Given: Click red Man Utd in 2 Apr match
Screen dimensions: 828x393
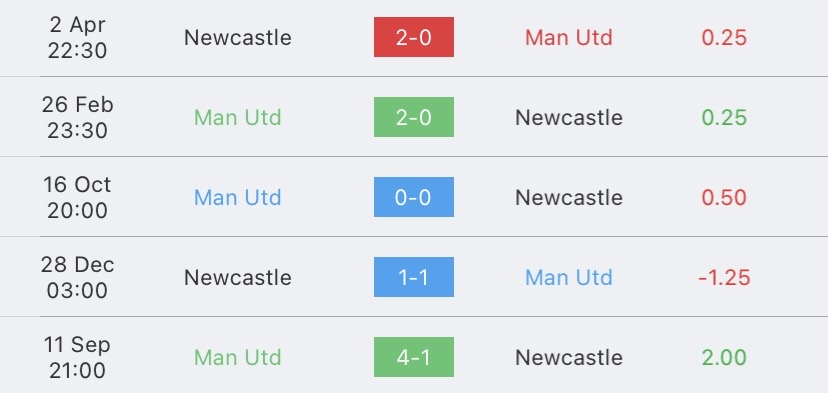Looking at the screenshot, I should click(569, 38).
